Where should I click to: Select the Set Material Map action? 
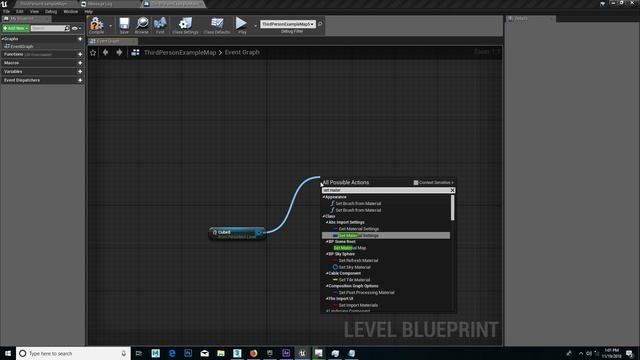pos(349,248)
